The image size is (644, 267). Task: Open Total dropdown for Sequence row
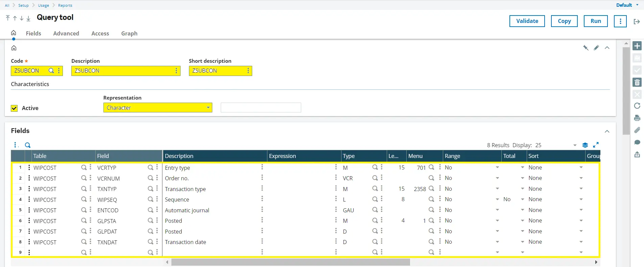(522, 199)
